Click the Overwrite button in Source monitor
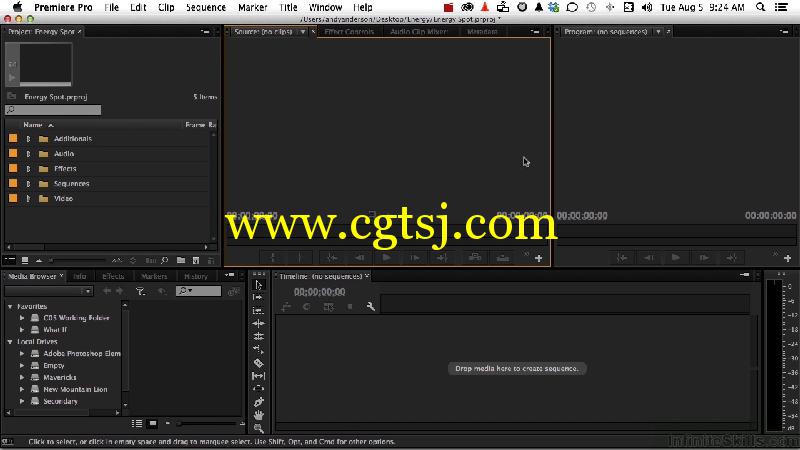 coord(503,258)
